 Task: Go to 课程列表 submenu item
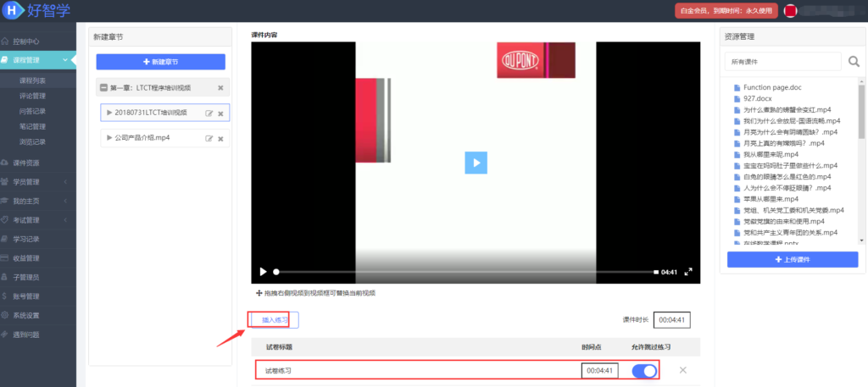coord(33,80)
